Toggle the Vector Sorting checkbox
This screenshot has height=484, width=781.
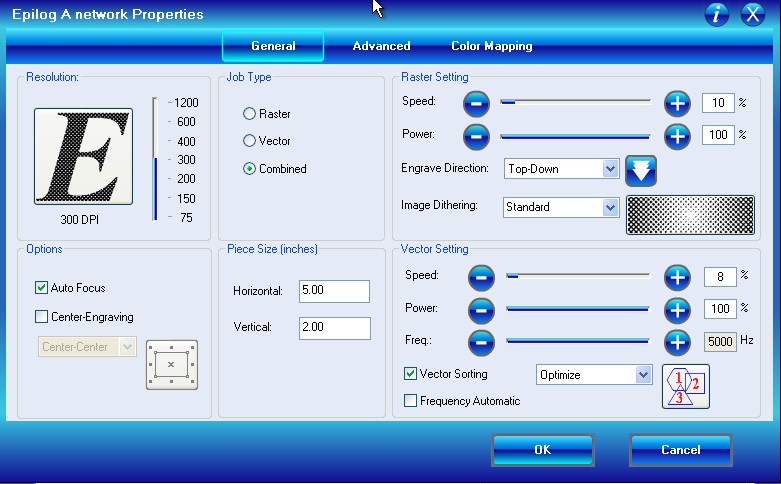pyautogui.click(x=410, y=374)
